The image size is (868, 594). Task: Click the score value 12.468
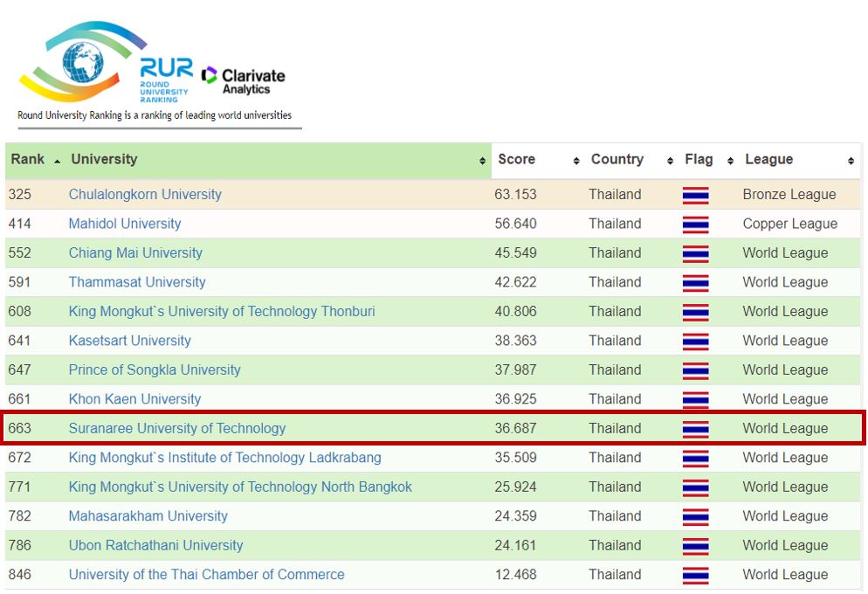tap(515, 575)
